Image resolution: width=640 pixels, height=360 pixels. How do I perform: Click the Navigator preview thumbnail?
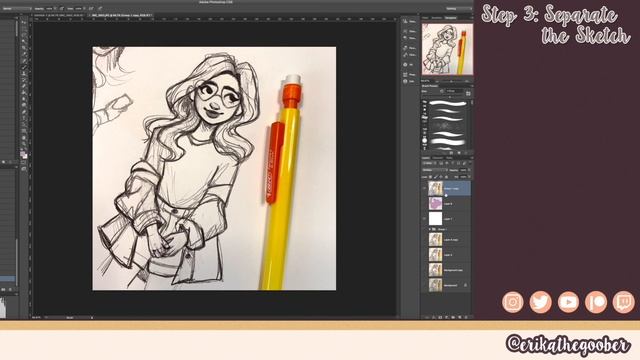coord(447,49)
